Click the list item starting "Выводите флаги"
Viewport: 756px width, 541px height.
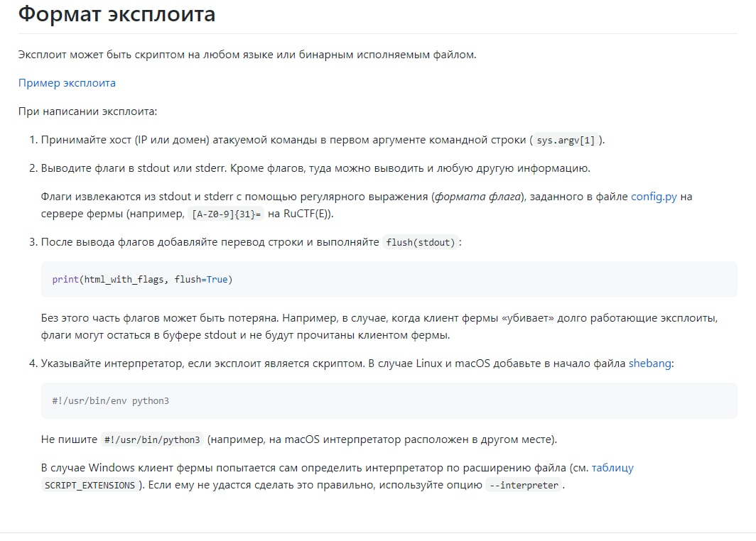[x=313, y=168]
